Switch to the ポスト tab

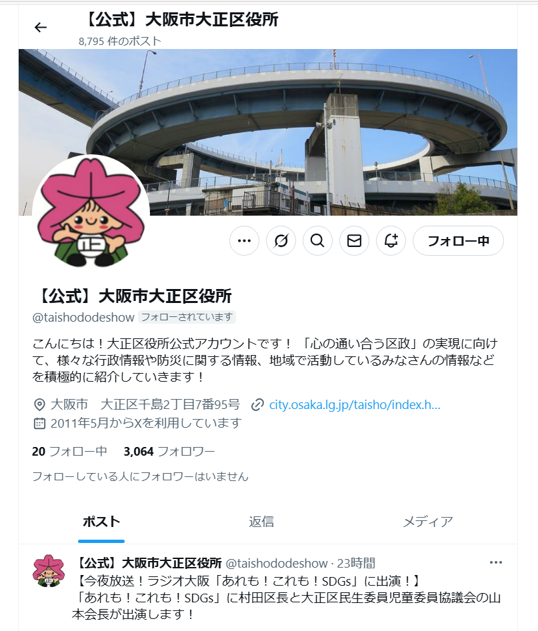click(101, 522)
